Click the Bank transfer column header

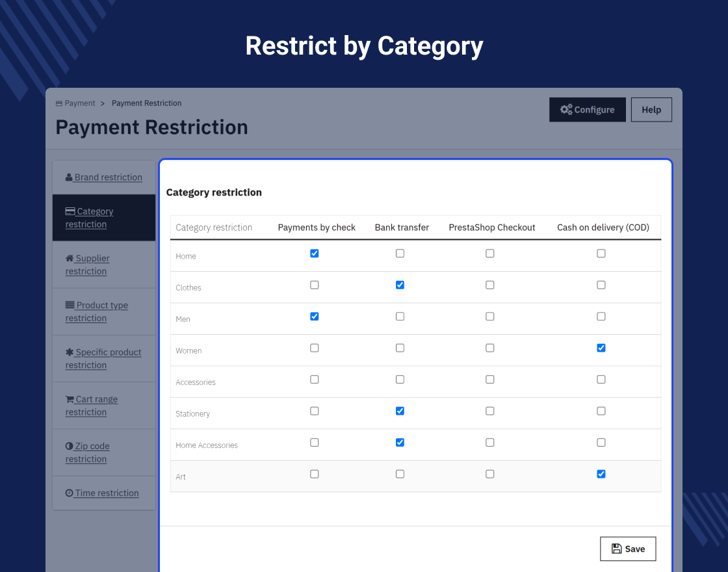click(x=402, y=227)
